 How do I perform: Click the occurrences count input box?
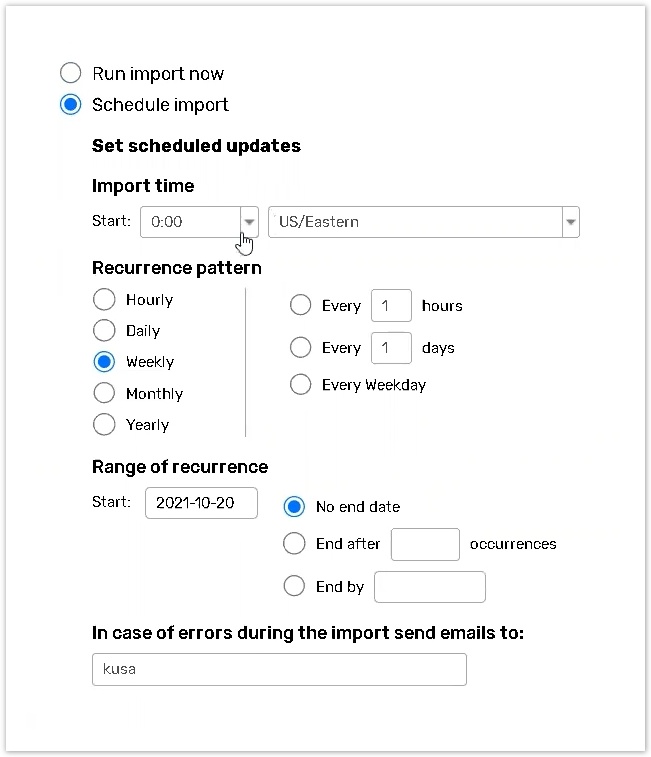coord(425,544)
